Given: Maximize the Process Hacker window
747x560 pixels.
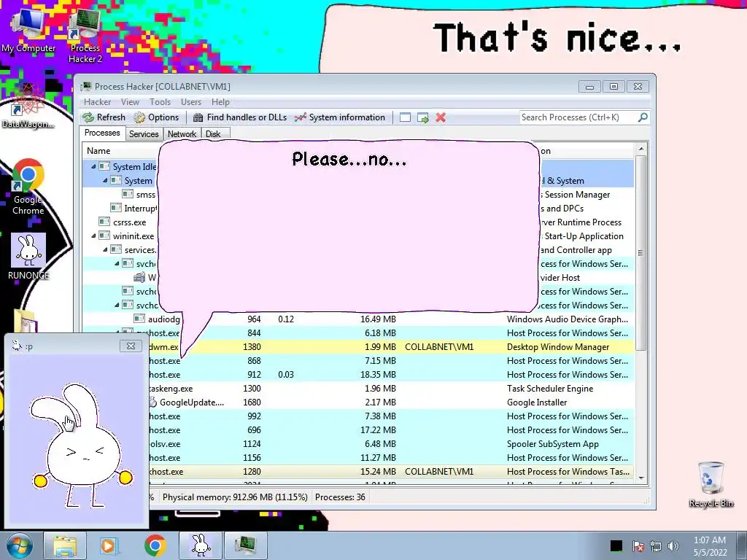Looking at the screenshot, I should tap(614, 86).
